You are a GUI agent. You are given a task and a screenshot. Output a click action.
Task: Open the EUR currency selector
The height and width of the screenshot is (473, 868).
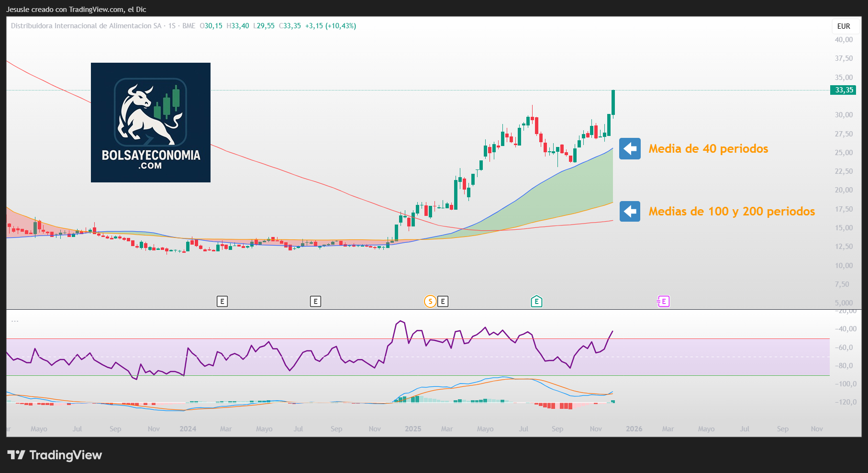pyautogui.click(x=844, y=26)
